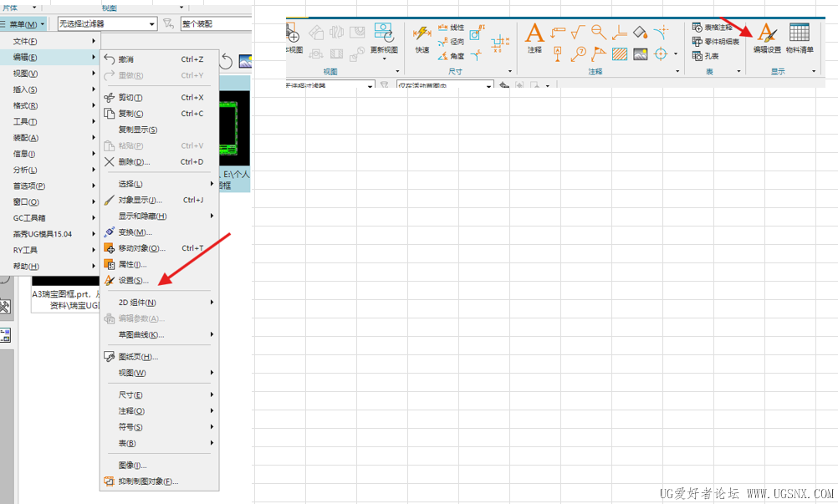Open the 物料清单 table icon
Viewport: 838px width, 504px height.
point(800,38)
